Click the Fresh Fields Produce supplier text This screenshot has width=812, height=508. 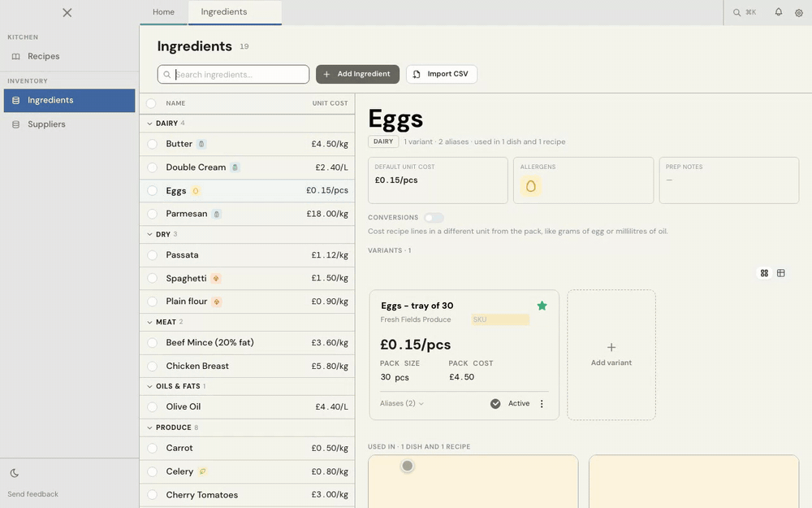[x=415, y=319]
